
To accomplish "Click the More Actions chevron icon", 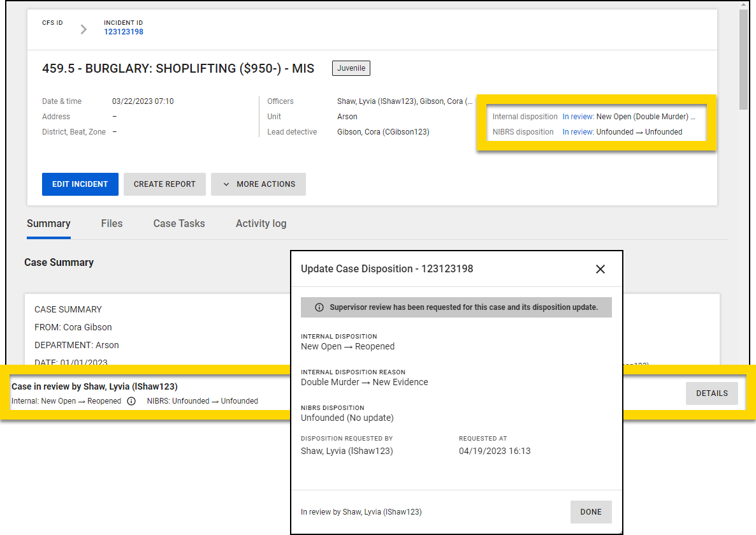I will pyautogui.click(x=226, y=184).
